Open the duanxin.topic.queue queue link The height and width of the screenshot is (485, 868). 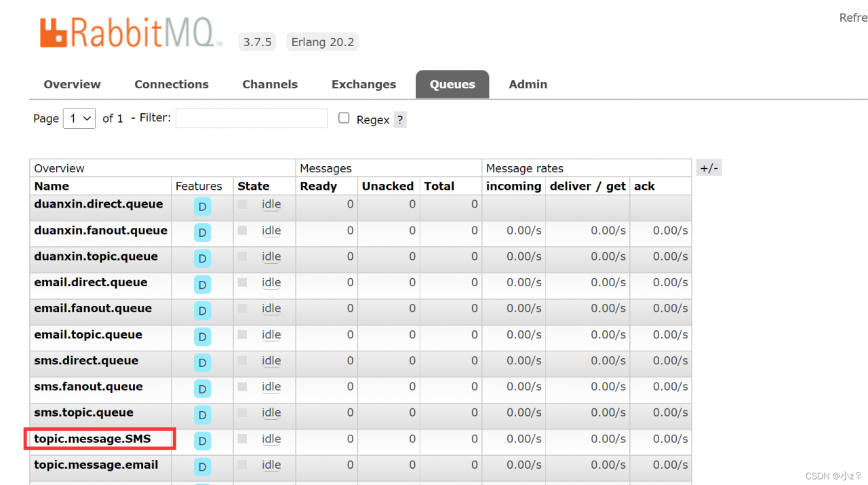tap(96, 256)
